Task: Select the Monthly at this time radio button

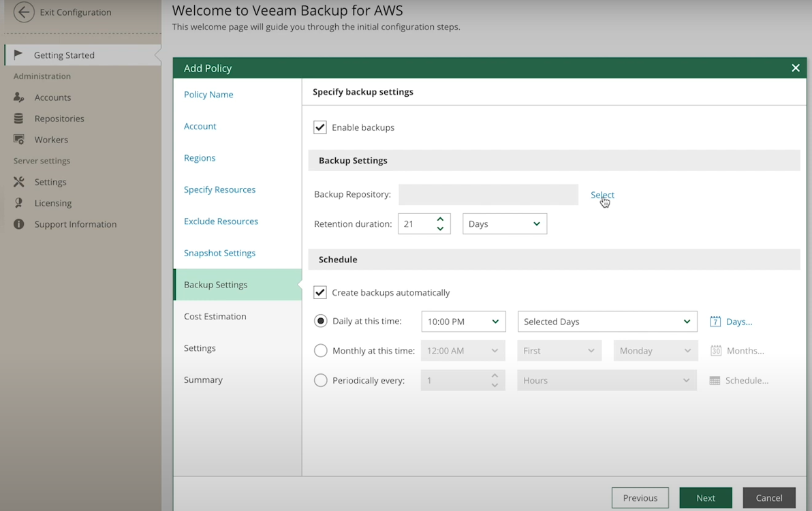Action: (x=321, y=351)
